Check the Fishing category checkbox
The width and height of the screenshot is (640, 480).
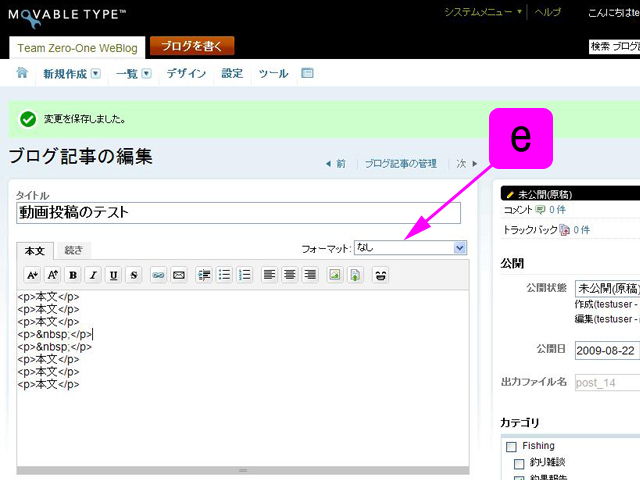[x=511, y=446]
